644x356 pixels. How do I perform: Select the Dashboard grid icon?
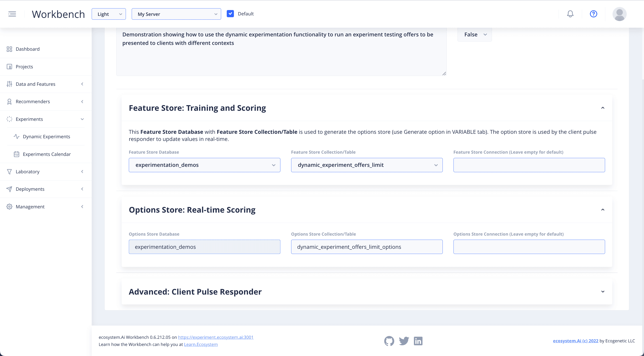click(9, 49)
